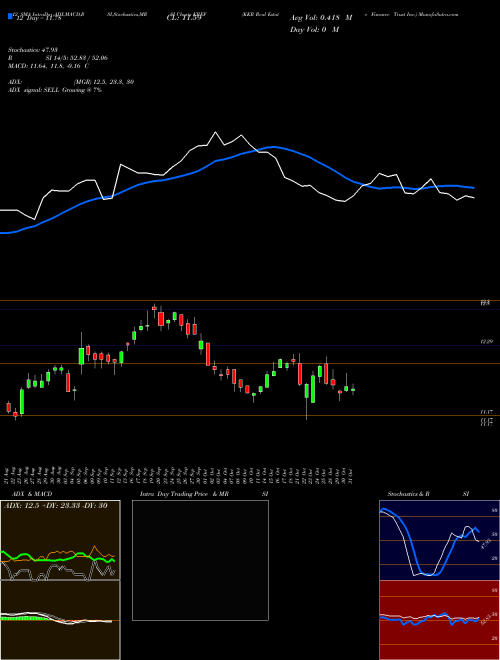This screenshot has height=660, width=500.
Task: Click the 'ADX: 12.5 +DY: 23.33 -DY: 30' readout
Action: click(x=56, y=506)
